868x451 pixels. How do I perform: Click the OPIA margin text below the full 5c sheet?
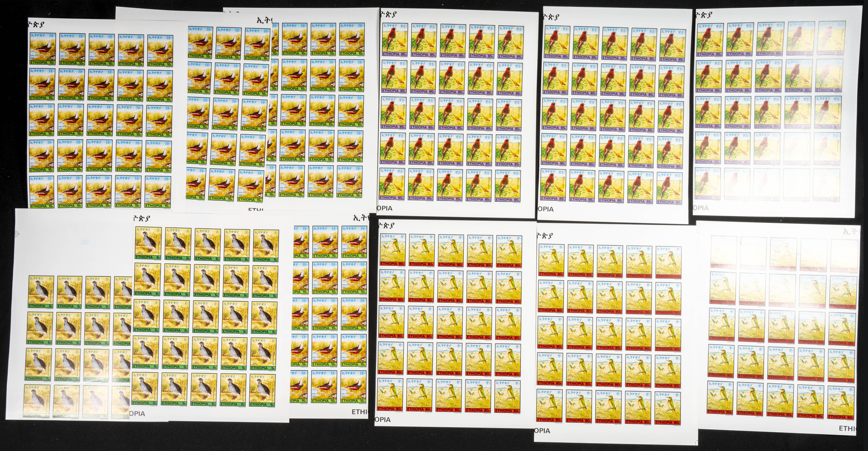click(137, 414)
